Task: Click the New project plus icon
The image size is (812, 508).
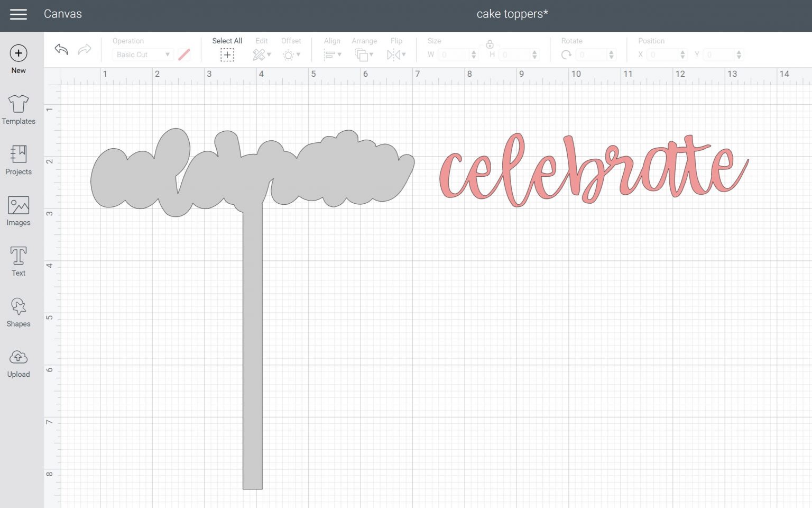Action: tap(19, 53)
